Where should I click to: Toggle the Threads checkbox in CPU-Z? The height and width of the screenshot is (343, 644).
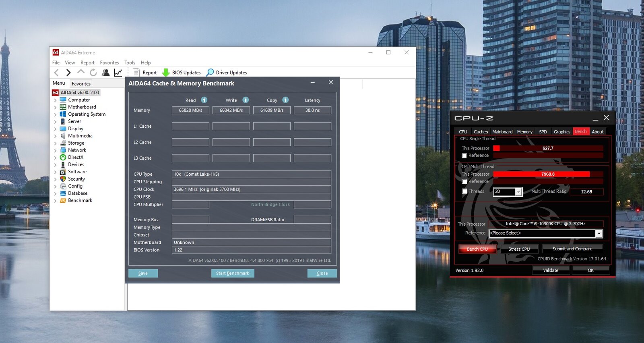coord(464,191)
